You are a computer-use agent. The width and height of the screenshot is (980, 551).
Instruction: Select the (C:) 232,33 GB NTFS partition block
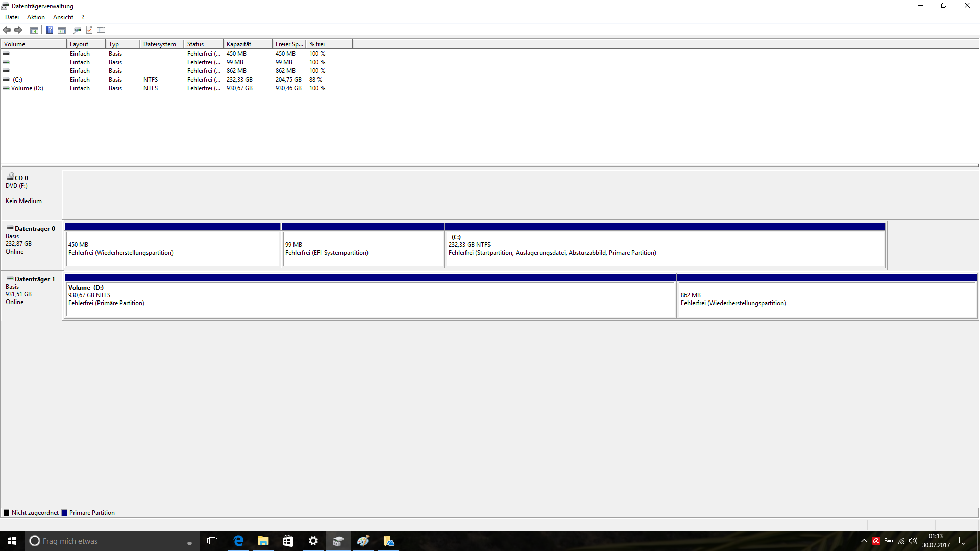coord(665,249)
